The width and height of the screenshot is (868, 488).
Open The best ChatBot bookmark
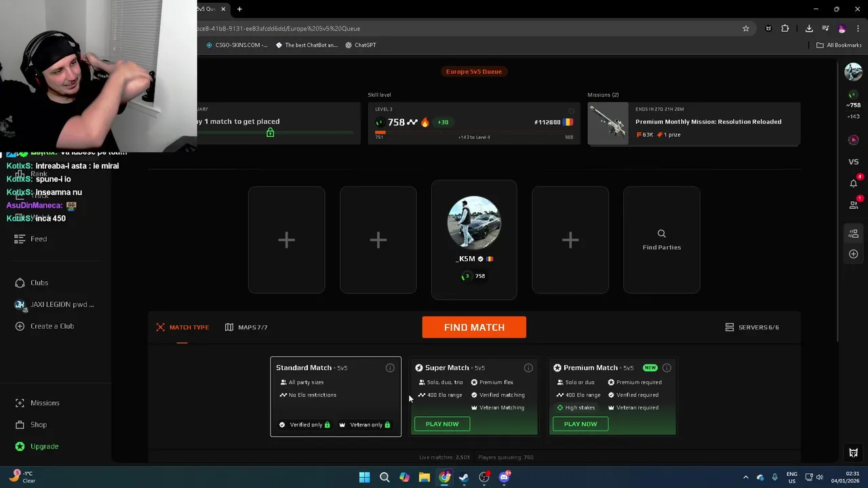click(307, 45)
